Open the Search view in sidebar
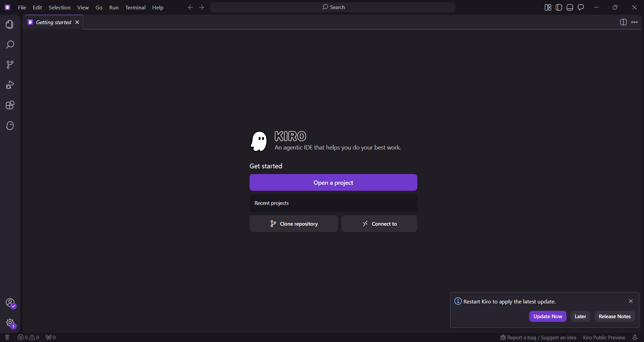The image size is (644, 342). point(10,45)
